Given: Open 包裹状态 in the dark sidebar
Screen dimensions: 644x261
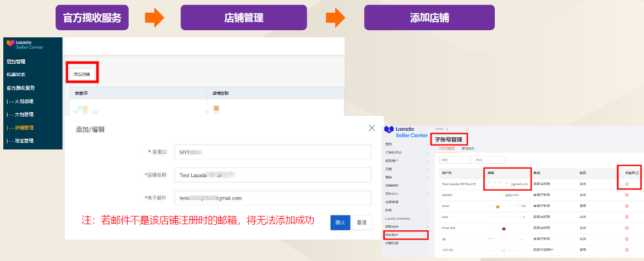Looking at the screenshot, I should pos(16,75).
